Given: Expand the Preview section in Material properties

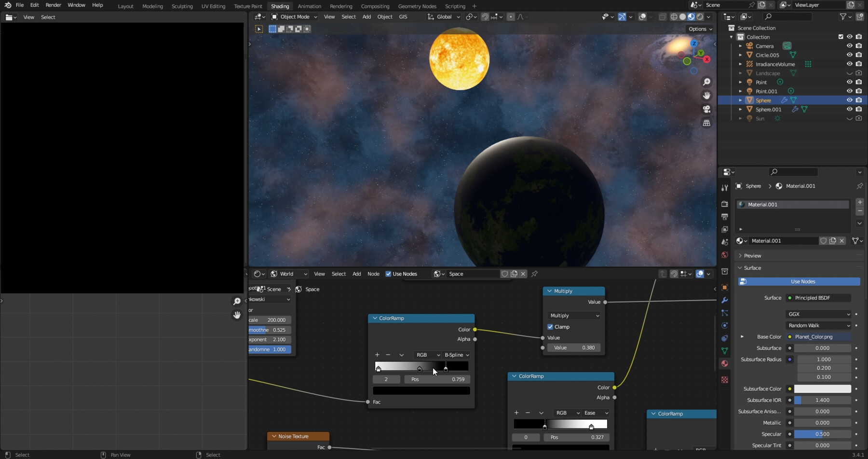Looking at the screenshot, I should click(751, 255).
